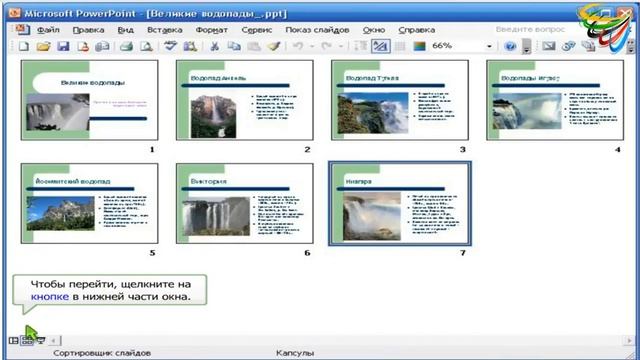This screenshot has height=360, width=640.
Task: Select slide 5 'Йосемитский водопад' thumbnail
Action: [89, 203]
